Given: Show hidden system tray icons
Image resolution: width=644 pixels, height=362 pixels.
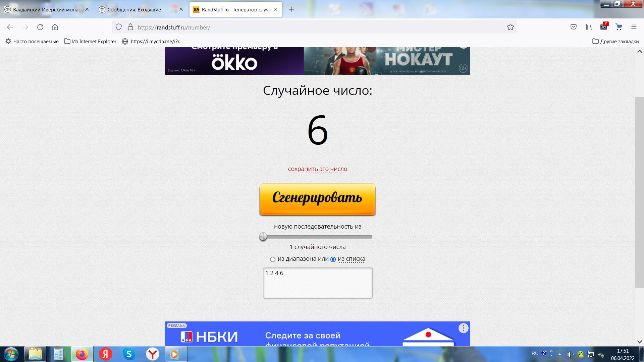Looking at the screenshot, I should point(559,354).
